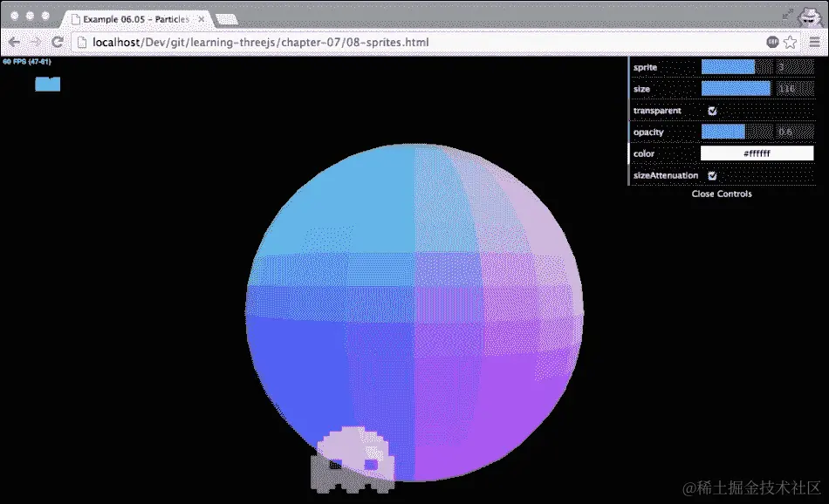Open a new tab with the new-tab button

[228, 19]
